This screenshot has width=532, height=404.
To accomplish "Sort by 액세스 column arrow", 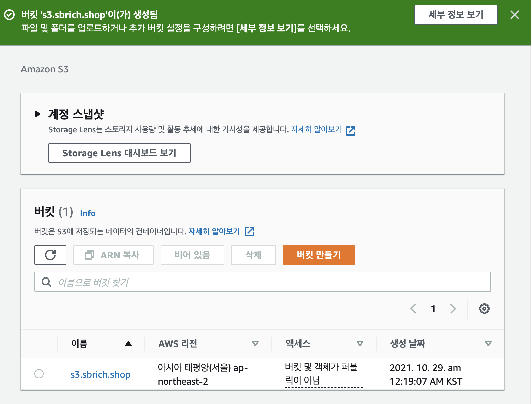I will coord(360,344).
